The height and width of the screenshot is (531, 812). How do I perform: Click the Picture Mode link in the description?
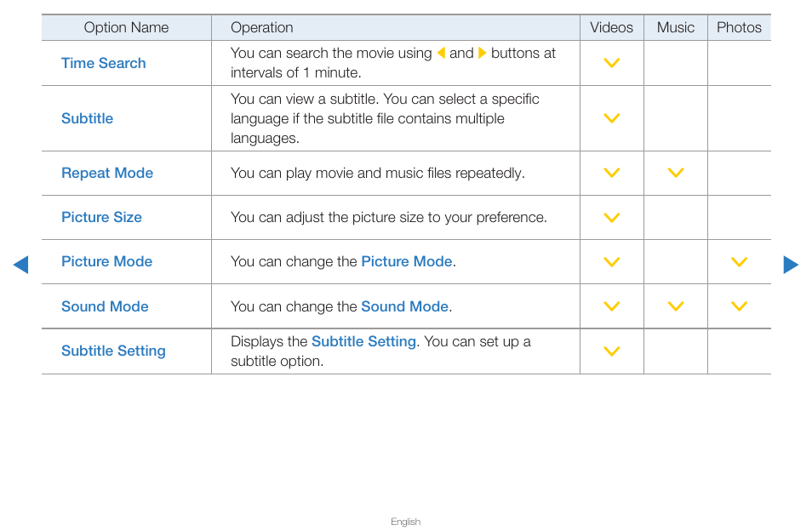[x=407, y=261]
